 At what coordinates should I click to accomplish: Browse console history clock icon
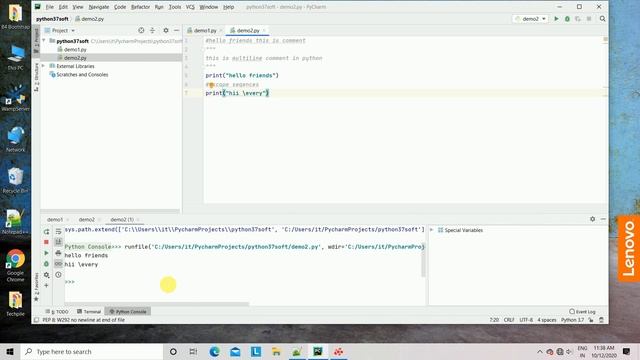[x=58, y=275]
